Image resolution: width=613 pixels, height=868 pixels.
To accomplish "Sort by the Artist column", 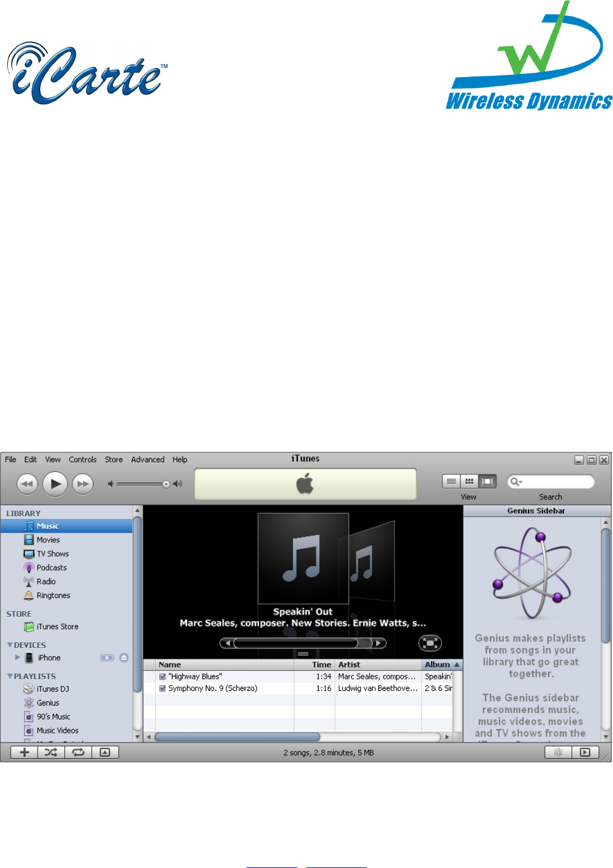I will click(x=378, y=665).
